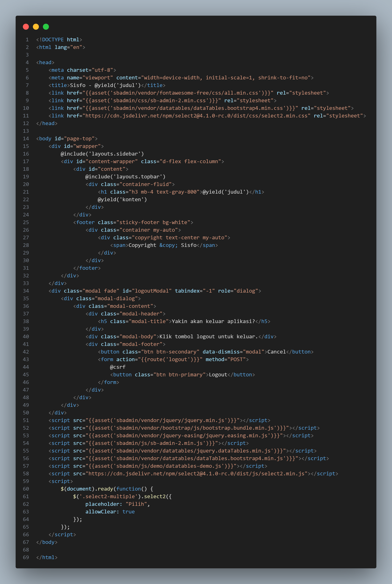This screenshot has width=392, height=584.
Task: Click the class="d-flex flex-column" attribute
Action: click(x=181, y=162)
